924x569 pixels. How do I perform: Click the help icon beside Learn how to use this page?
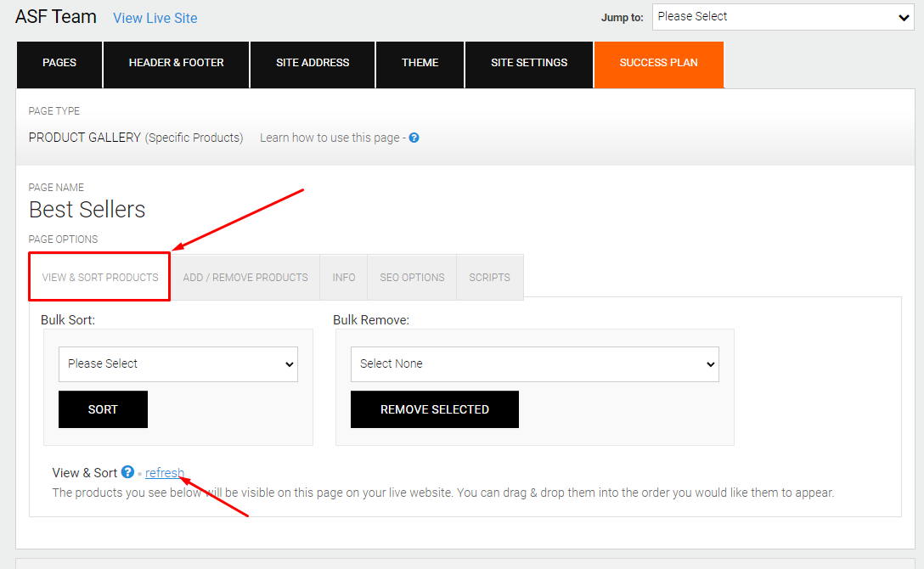coord(414,137)
